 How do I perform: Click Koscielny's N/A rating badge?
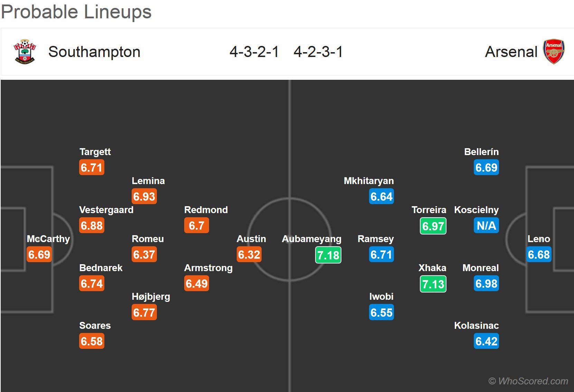click(486, 226)
